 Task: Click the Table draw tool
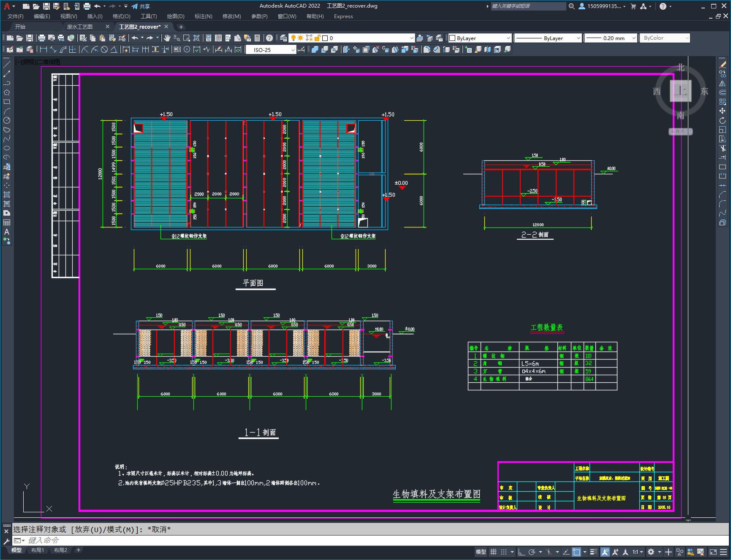click(7, 222)
